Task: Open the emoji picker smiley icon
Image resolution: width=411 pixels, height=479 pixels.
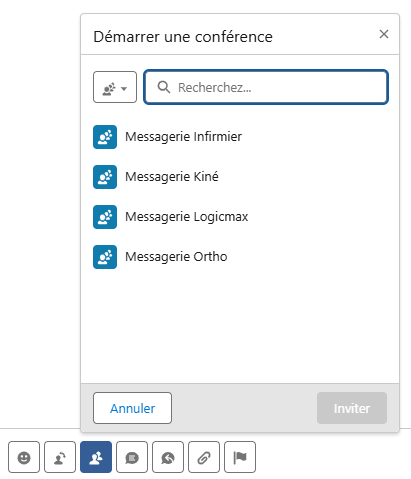Action: click(24, 457)
